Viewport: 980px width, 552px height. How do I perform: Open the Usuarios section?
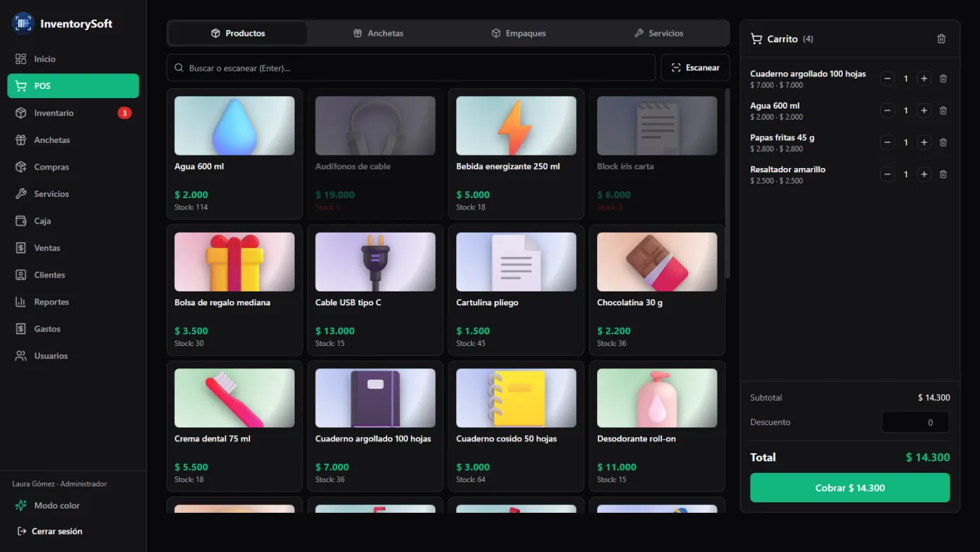(x=73, y=356)
